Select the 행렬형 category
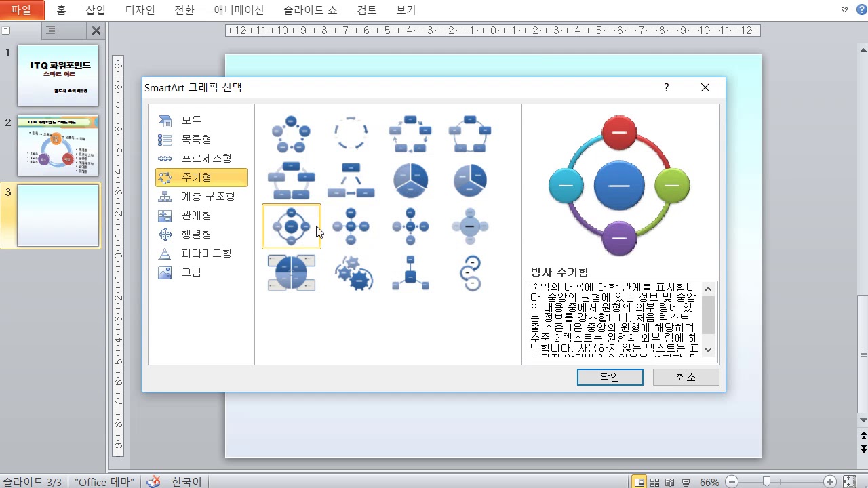The height and width of the screenshot is (488, 868). pos(201,235)
